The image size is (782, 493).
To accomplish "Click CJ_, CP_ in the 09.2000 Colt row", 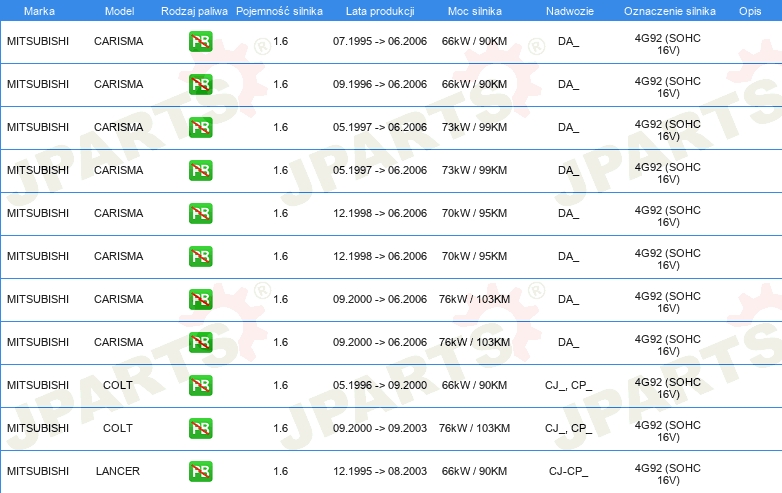I will [569, 428].
